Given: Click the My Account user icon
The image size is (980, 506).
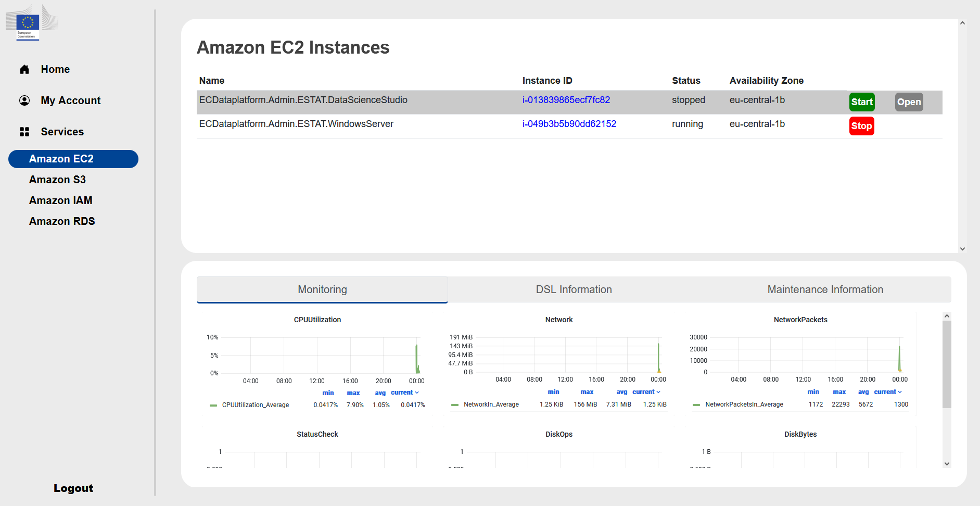Looking at the screenshot, I should pos(24,100).
